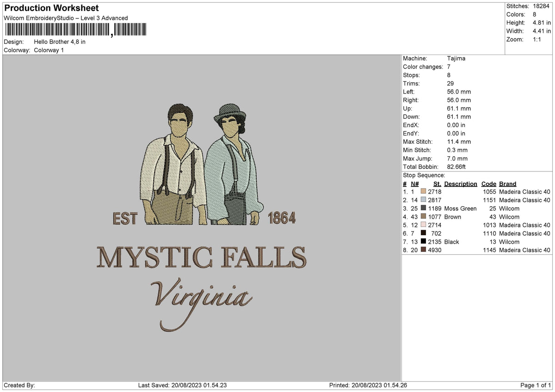555x392 pixels.
Task: Click the 'EST' lettering in the design
Action: 125,218
